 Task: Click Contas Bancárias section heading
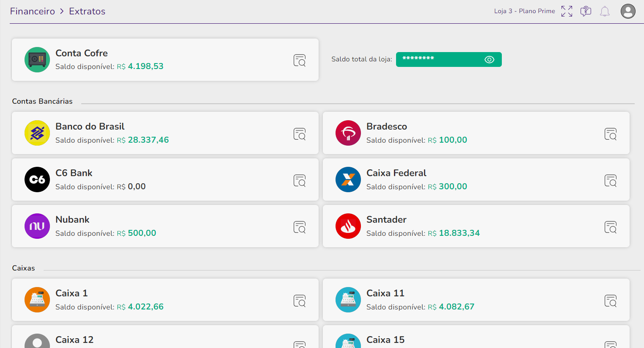coord(42,101)
